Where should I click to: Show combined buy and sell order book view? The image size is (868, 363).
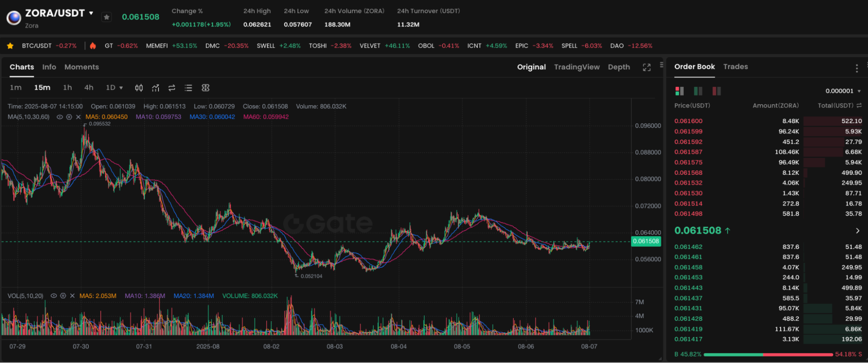(x=680, y=91)
